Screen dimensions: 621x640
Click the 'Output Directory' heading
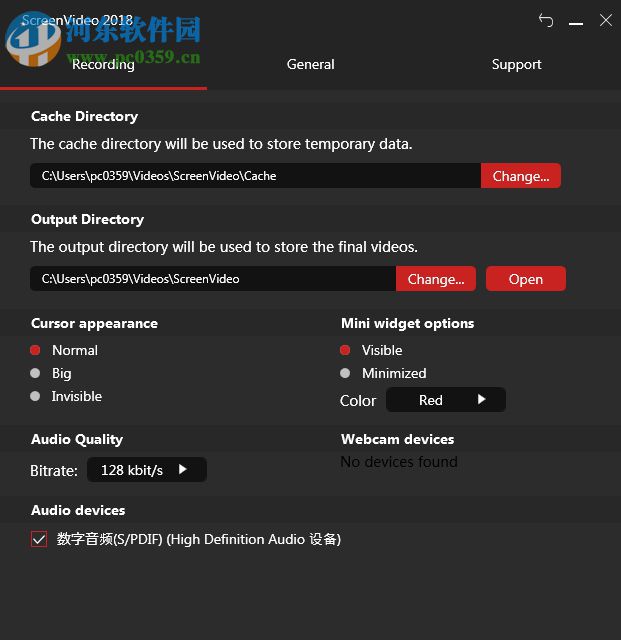tap(87, 219)
